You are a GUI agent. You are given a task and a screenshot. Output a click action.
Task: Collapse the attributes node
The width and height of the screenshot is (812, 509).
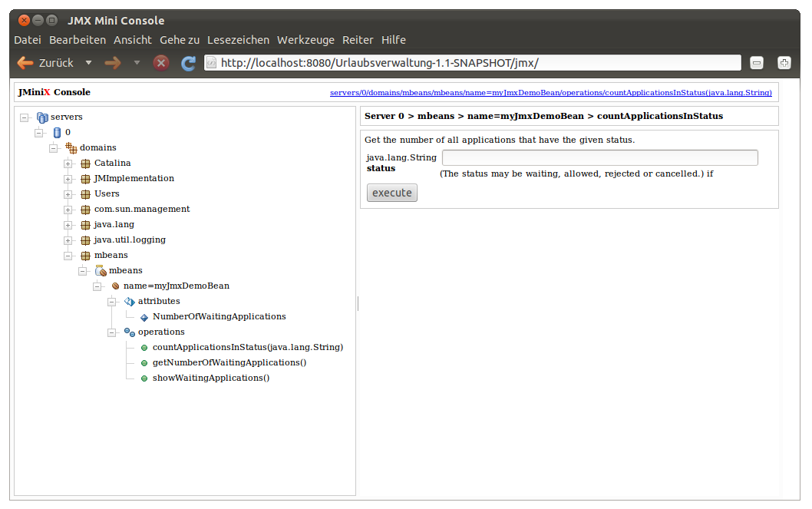(111, 302)
